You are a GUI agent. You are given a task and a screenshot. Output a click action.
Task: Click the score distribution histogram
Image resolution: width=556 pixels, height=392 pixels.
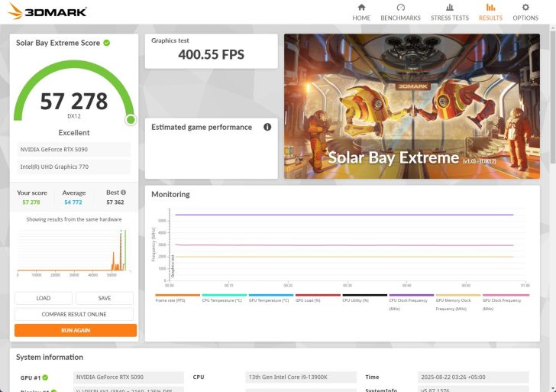74,252
